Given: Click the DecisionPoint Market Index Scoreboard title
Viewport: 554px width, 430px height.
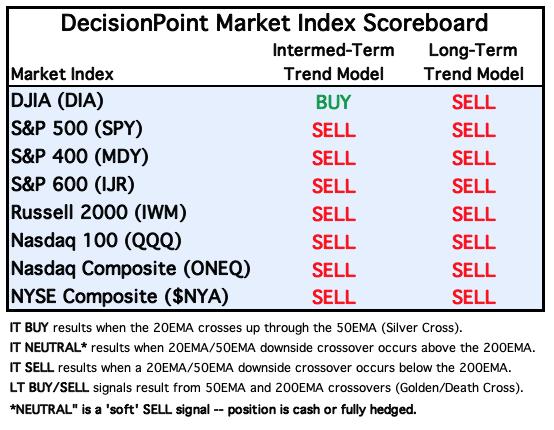Looking at the screenshot, I should tap(274, 23).
